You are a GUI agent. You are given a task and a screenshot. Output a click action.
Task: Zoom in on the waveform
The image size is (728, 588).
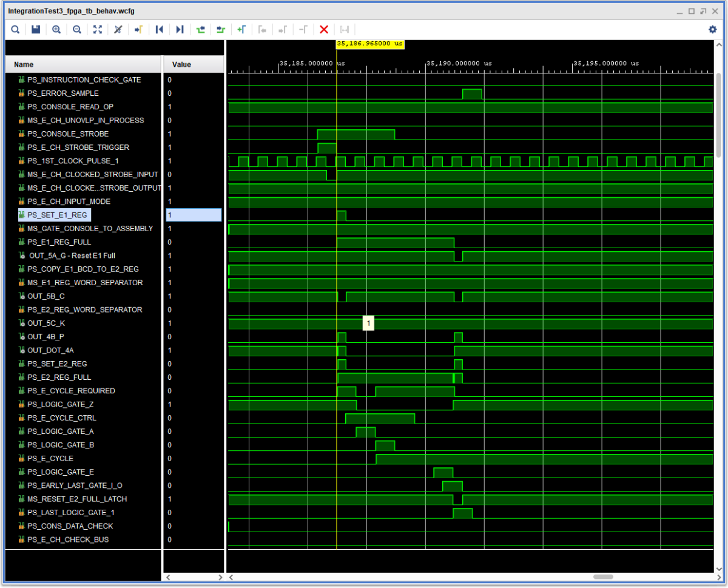56,29
